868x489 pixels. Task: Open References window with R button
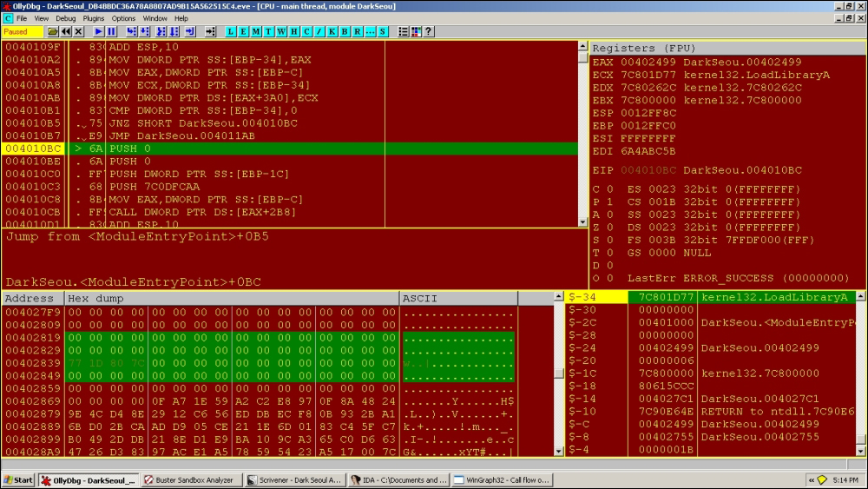click(358, 31)
